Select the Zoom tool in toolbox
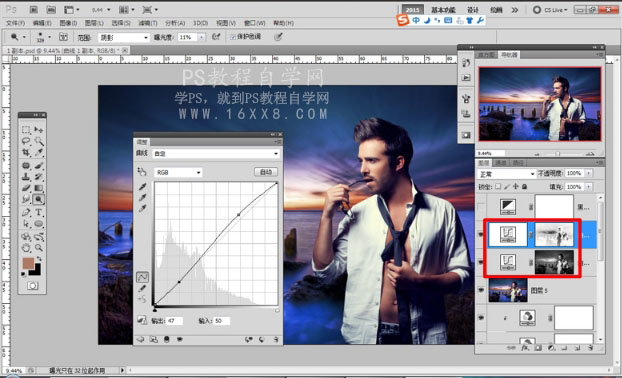 point(38,248)
